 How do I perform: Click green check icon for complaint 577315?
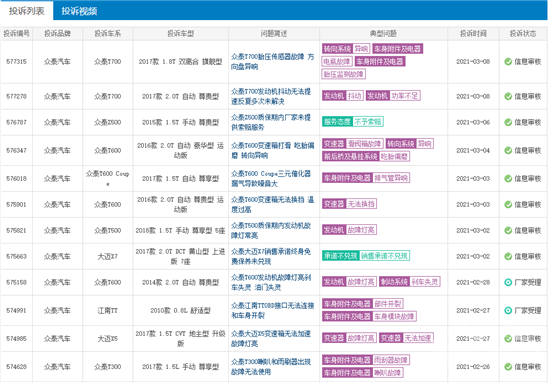[x=508, y=62]
